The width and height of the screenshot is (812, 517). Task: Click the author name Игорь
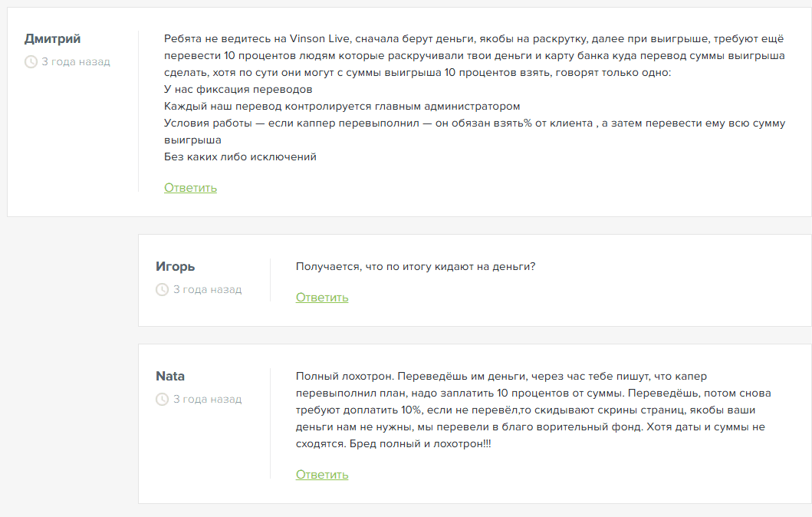point(175,267)
